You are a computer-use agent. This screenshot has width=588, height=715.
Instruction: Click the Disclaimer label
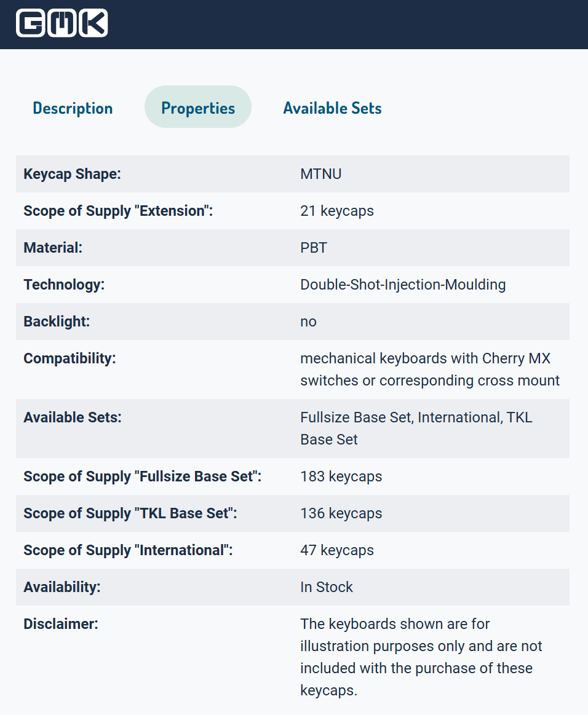[61, 624]
